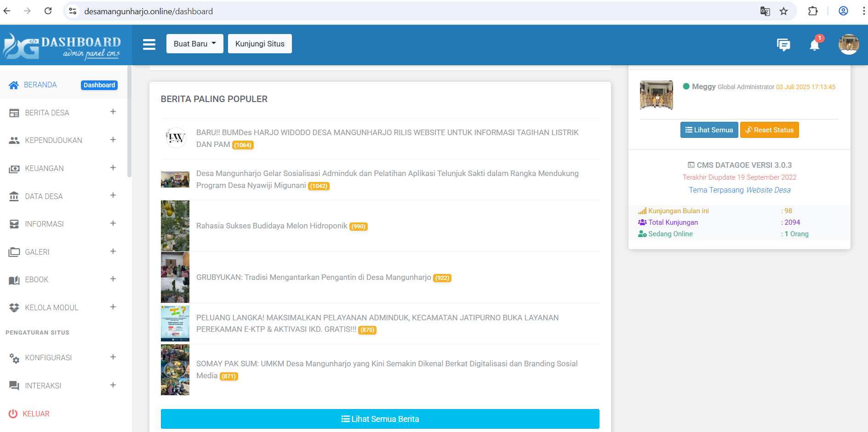Open the GRUBYUKAN tradisi article link

(314, 277)
